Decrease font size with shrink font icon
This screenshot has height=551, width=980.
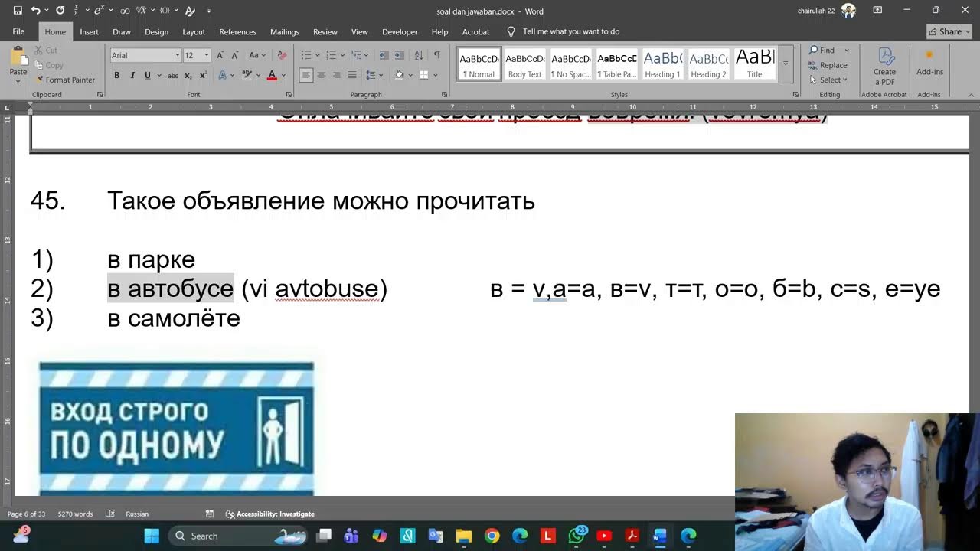[234, 55]
